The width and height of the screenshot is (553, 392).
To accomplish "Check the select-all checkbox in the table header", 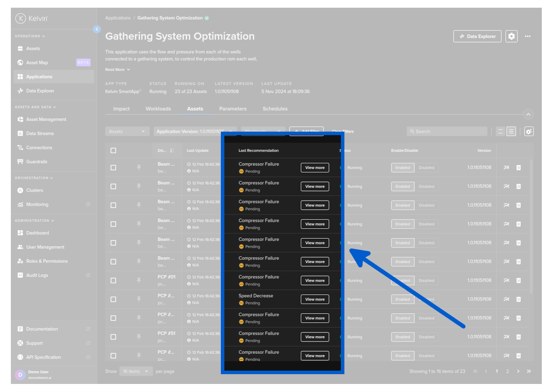I will 113,150.
